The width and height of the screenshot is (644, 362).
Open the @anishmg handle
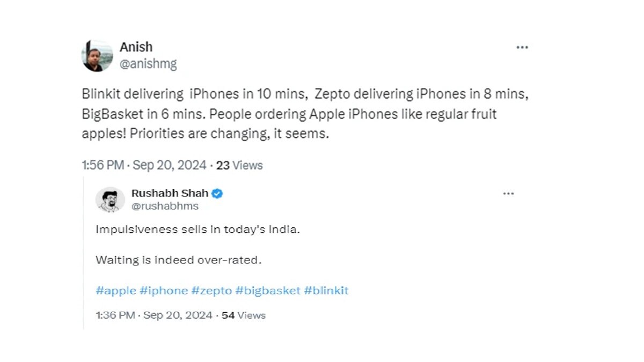148,64
